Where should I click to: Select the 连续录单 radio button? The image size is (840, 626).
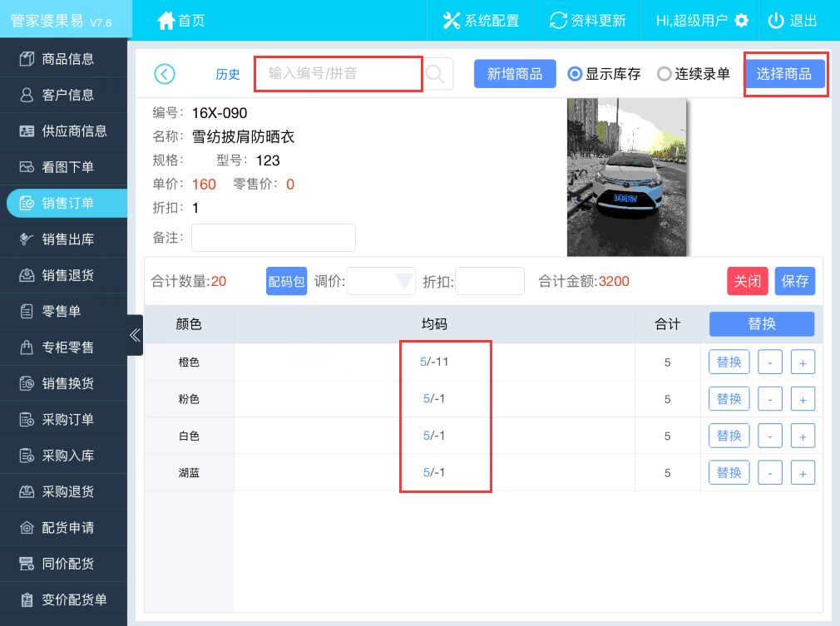coord(664,74)
